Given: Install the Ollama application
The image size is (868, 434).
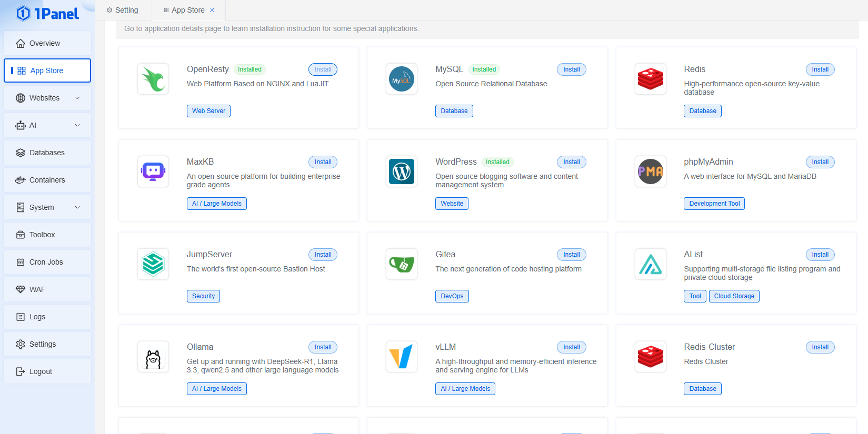Looking at the screenshot, I should point(323,347).
